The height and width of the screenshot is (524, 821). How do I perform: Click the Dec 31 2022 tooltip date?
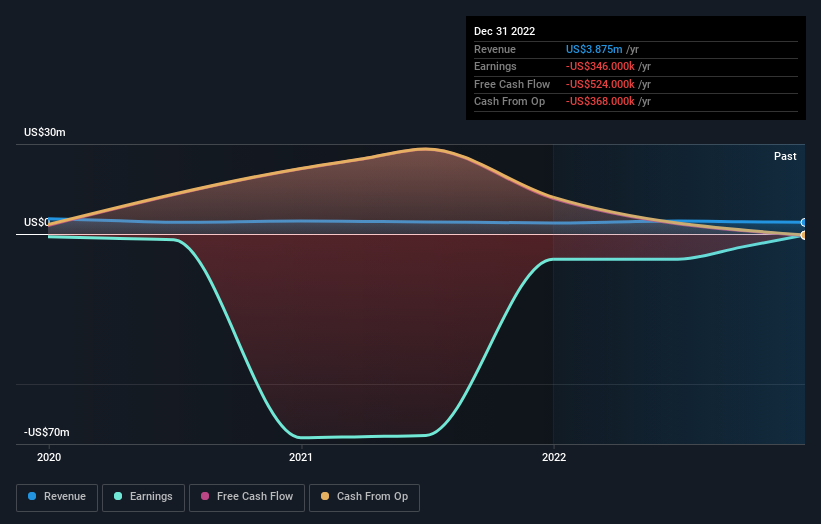point(504,31)
